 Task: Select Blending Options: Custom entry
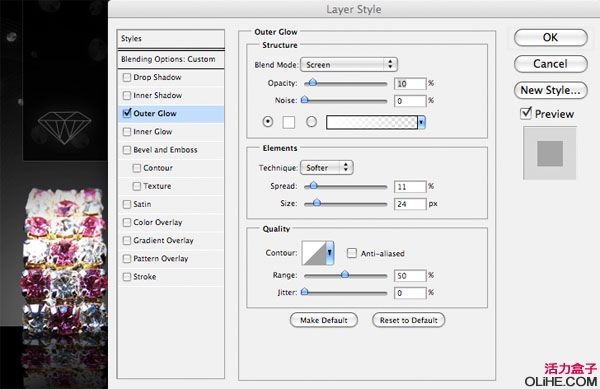tap(171, 59)
